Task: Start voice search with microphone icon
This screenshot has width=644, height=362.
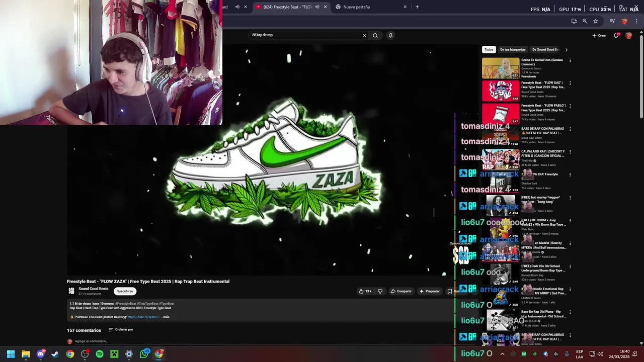Action: [390, 35]
